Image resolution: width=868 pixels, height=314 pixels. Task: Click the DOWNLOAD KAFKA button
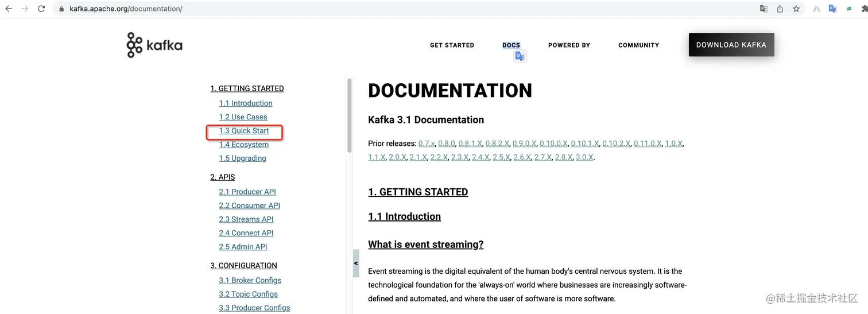coord(731,45)
